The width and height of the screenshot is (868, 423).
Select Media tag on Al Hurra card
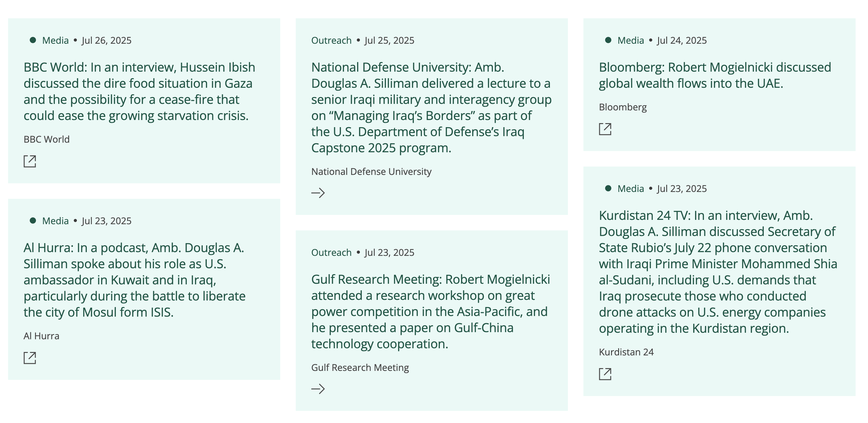click(55, 221)
